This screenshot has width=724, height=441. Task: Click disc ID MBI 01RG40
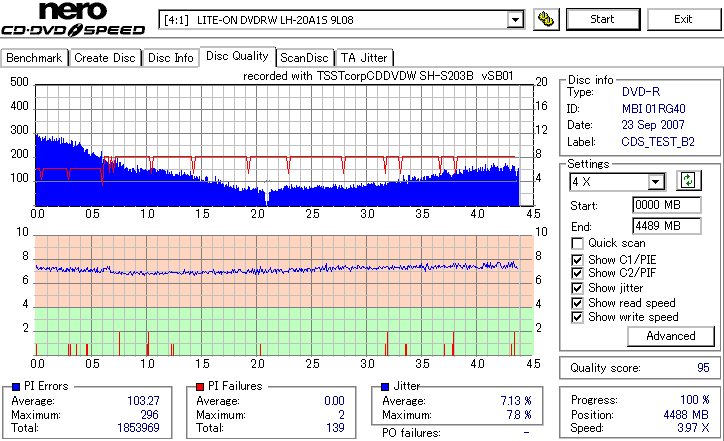click(x=653, y=109)
